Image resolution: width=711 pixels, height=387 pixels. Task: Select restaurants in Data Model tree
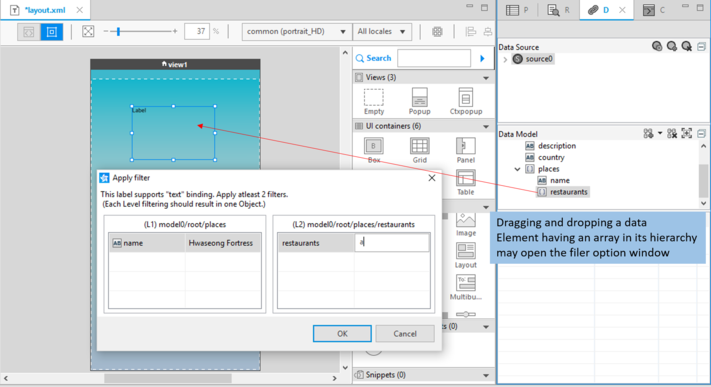[563, 192]
